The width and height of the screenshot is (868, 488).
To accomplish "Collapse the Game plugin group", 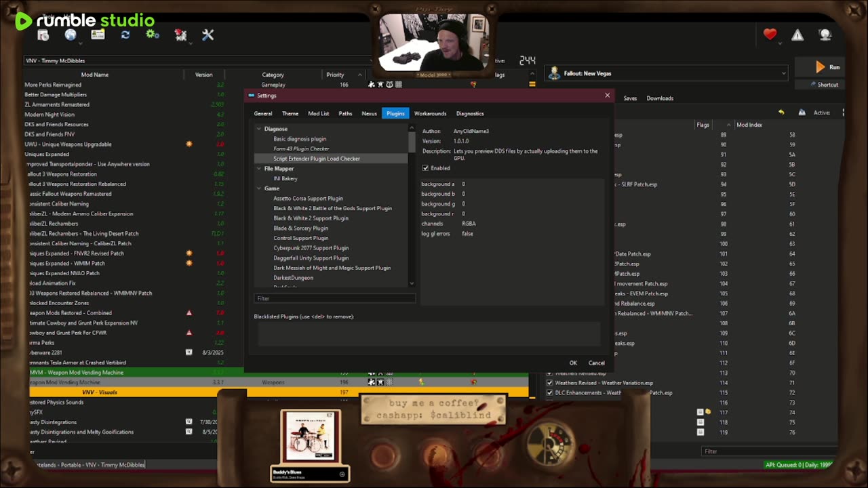I will [258, 188].
